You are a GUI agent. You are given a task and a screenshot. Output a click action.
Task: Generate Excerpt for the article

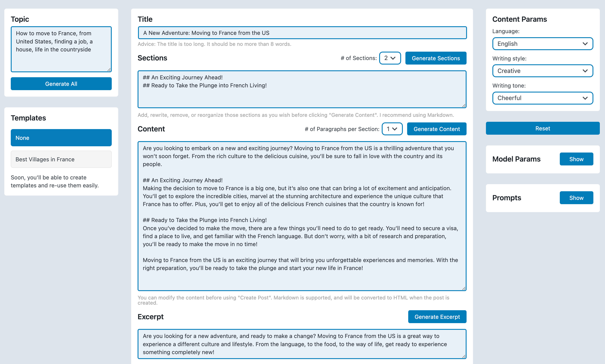[436, 316]
